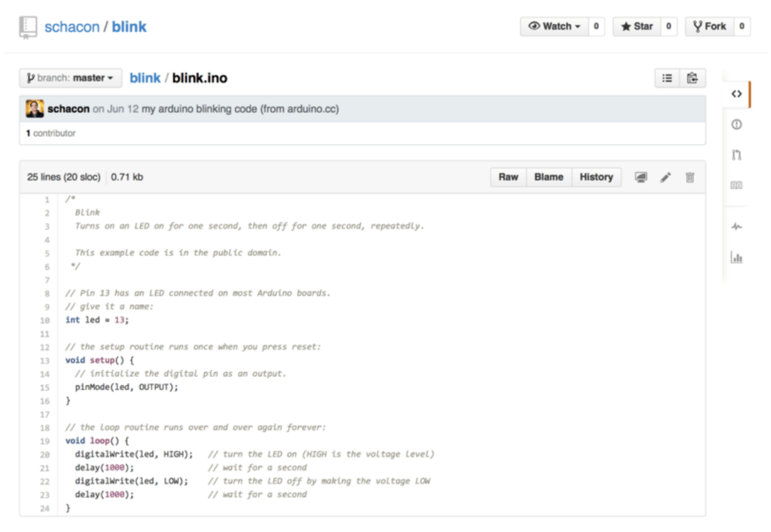Show the file list using list icon
The width and height of the screenshot is (771, 532).
(x=667, y=78)
